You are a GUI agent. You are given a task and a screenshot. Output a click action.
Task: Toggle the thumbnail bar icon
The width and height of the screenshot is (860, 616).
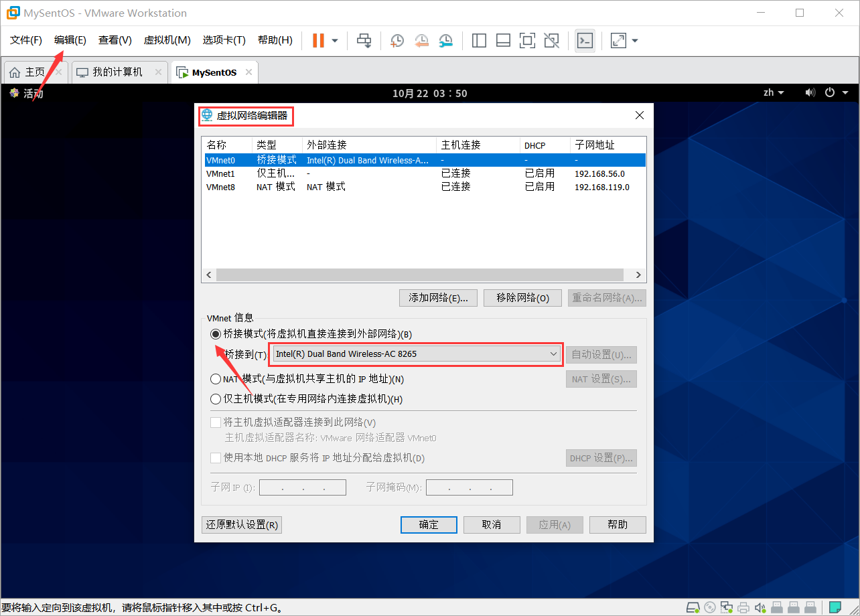(x=503, y=41)
